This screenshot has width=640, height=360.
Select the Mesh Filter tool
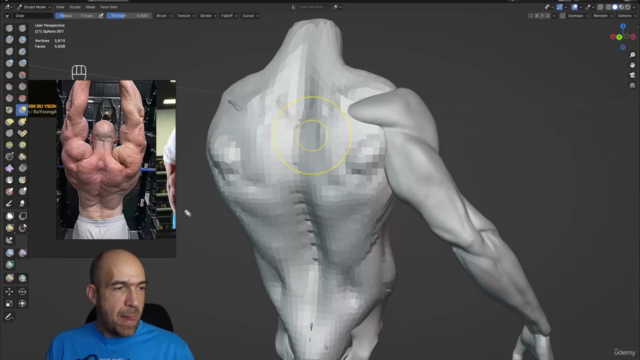(x=9, y=253)
